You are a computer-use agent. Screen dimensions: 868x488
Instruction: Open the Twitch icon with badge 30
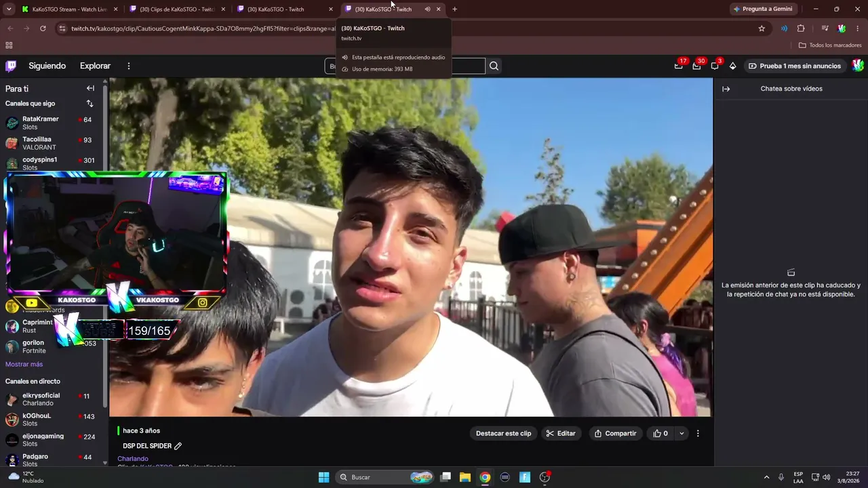pyautogui.click(x=696, y=66)
